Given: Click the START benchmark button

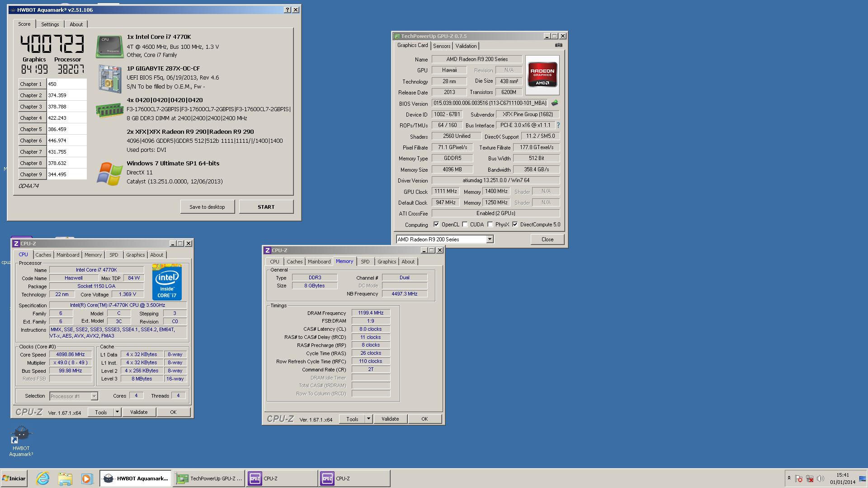Looking at the screenshot, I should point(266,207).
